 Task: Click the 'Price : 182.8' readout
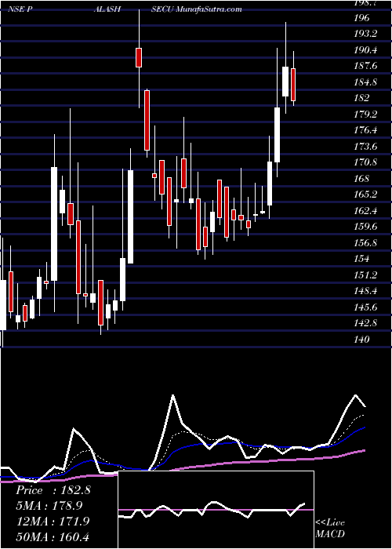[x=53, y=490]
